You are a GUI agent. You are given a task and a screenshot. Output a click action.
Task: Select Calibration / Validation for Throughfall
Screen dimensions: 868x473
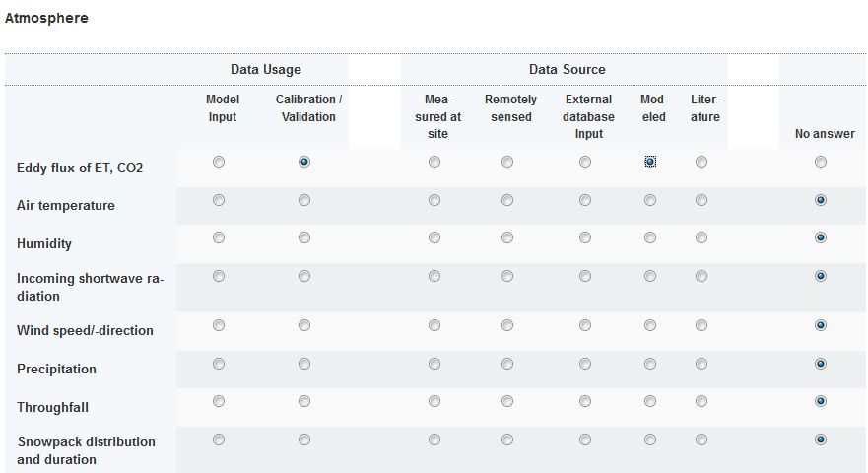click(x=304, y=401)
